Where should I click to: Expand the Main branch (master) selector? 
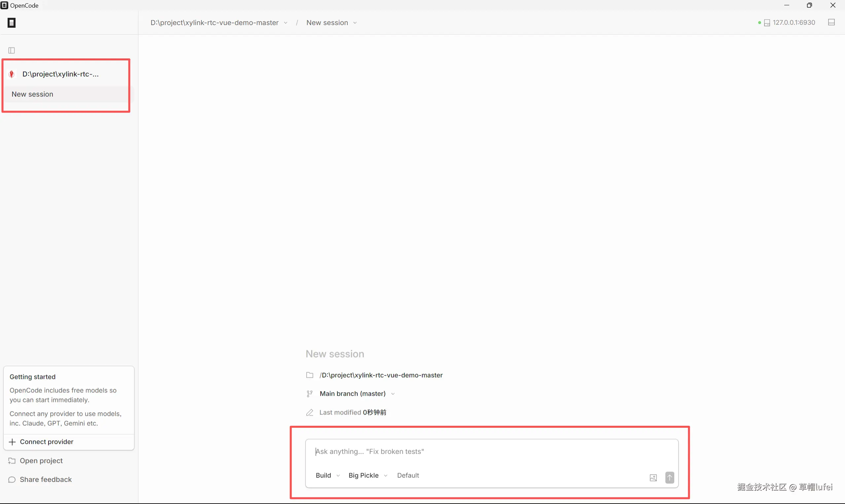pyautogui.click(x=357, y=394)
